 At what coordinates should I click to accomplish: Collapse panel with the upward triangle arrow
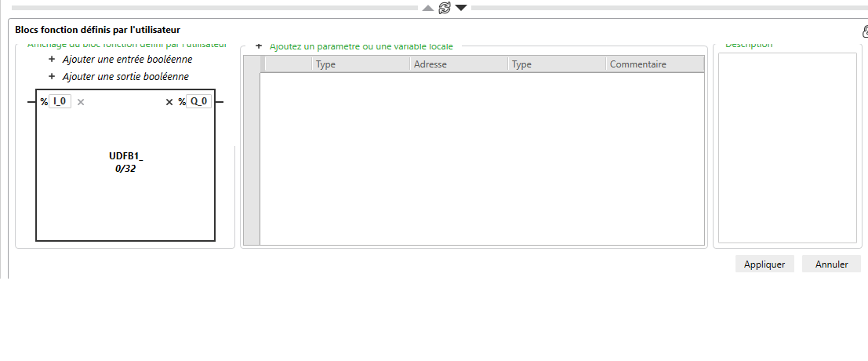pos(428,8)
